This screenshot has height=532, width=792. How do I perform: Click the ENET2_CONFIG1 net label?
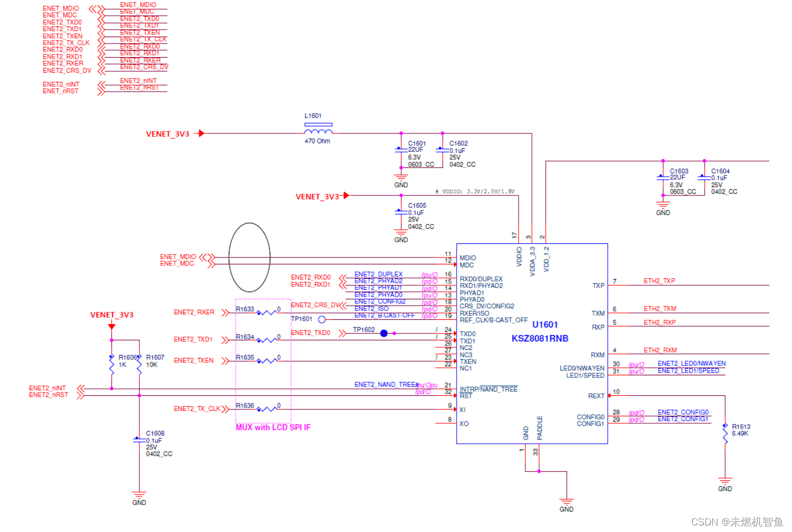pyautogui.click(x=683, y=419)
